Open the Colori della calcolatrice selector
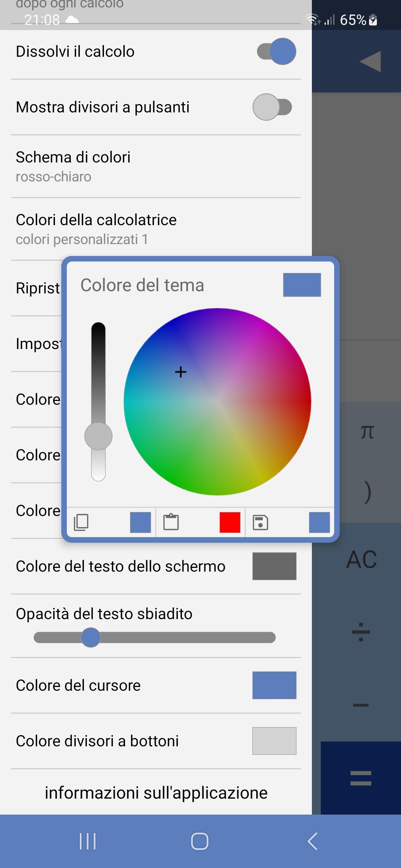 [156, 229]
